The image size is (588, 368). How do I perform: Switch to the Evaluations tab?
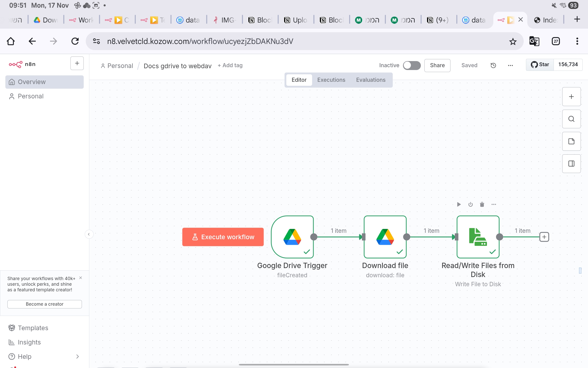pos(371,80)
